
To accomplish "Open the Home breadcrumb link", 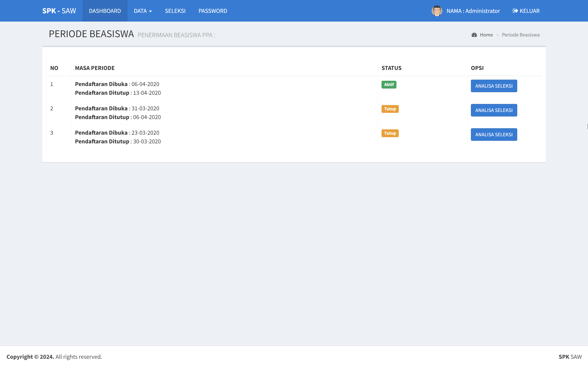I will coord(486,35).
